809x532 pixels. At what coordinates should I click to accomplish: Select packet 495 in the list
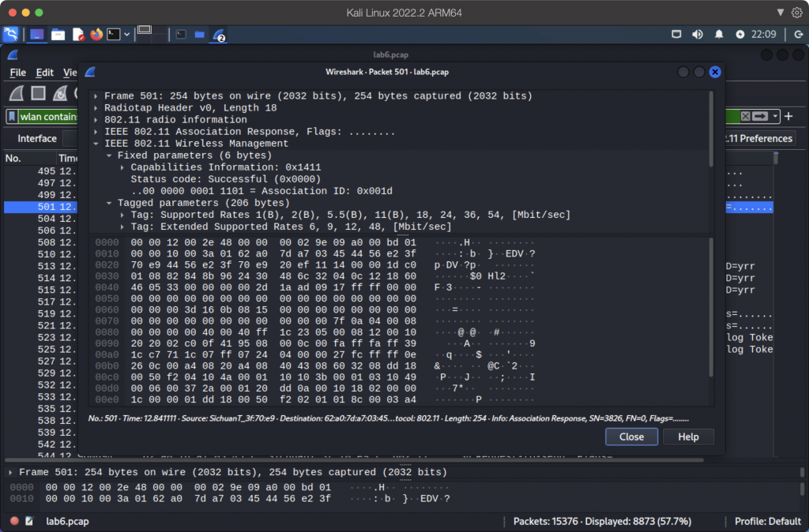41,171
